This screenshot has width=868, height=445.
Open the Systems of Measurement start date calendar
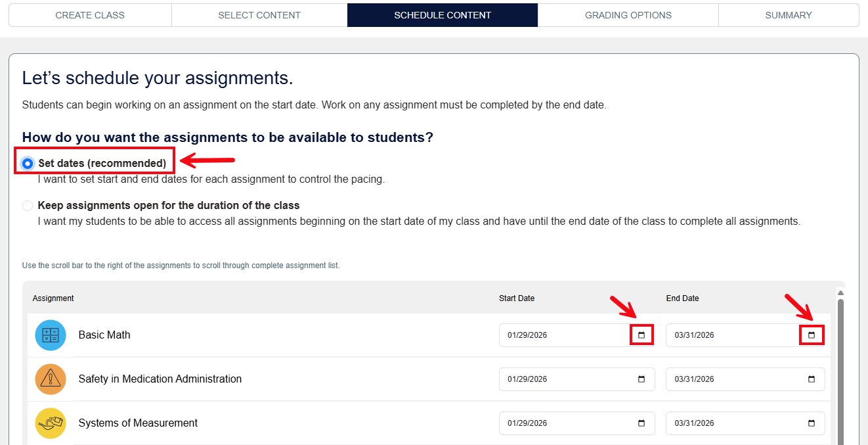pos(641,423)
